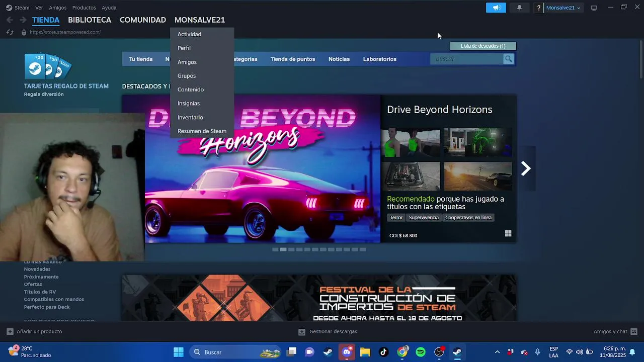This screenshot has height=362, width=644.
Task: Open the Monsalve21 account dropdown
Action: pyautogui.click(x=563, y=8)
